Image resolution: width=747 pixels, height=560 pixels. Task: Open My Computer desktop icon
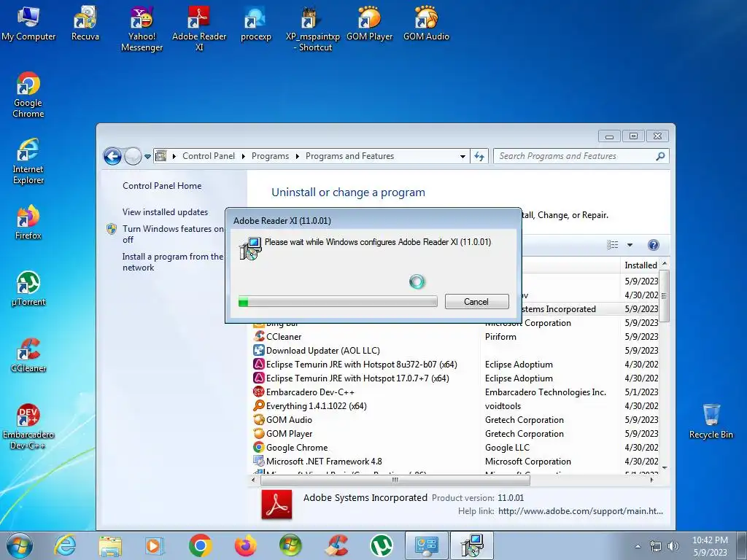pyautogui.click(x=28, y=24)
